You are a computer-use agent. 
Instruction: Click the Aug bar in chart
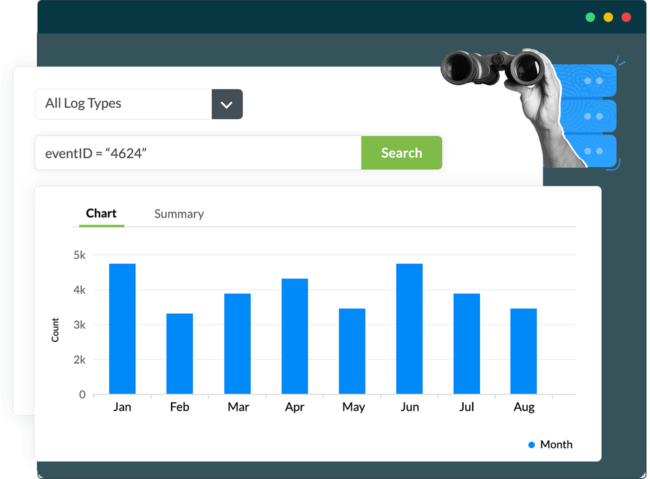524,351
